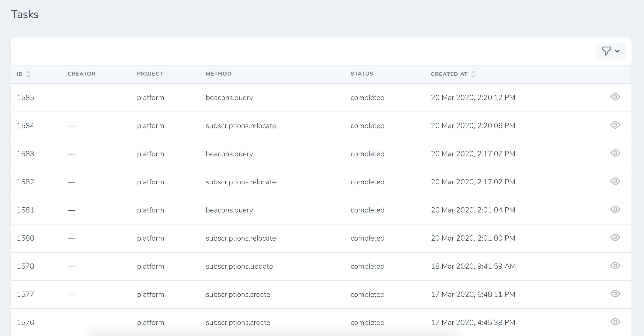View details of task 1584
The height and width of the screenshot is (336, 644).
615,125
